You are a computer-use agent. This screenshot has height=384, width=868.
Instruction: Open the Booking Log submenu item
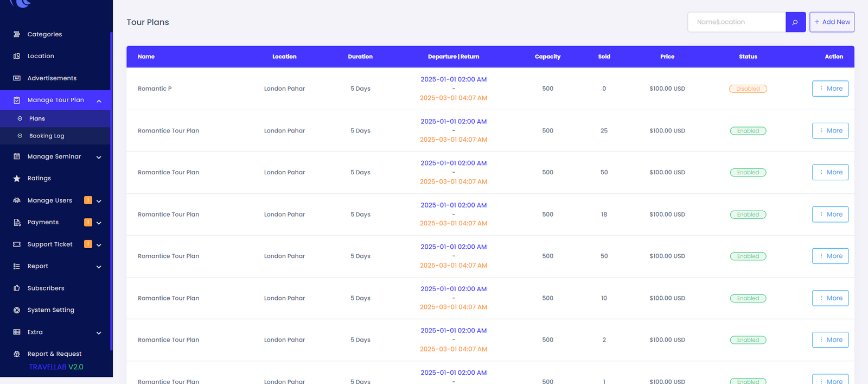[x=55, y=136]
